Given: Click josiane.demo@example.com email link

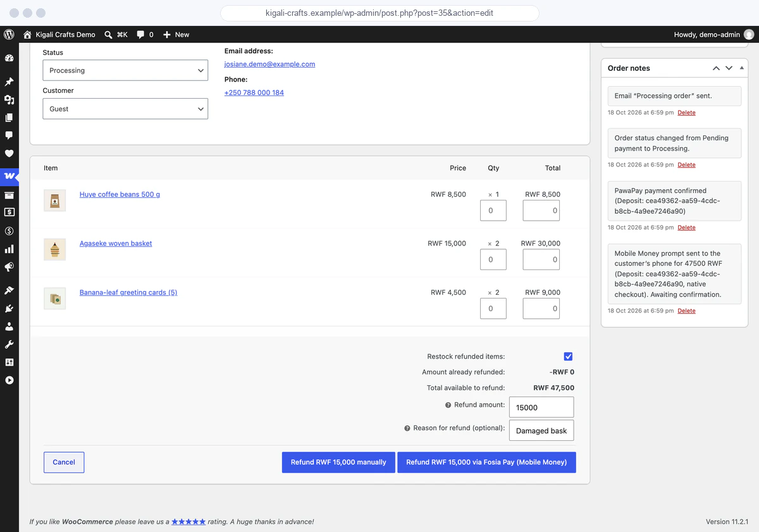Looking at the screenshot, I should click(x=269, y=64).
